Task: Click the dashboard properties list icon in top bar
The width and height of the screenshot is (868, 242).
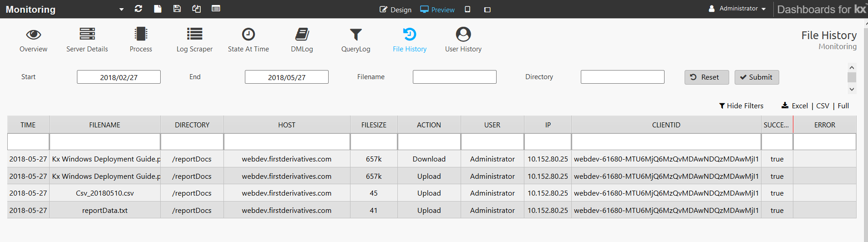Action: click(216, 9)
